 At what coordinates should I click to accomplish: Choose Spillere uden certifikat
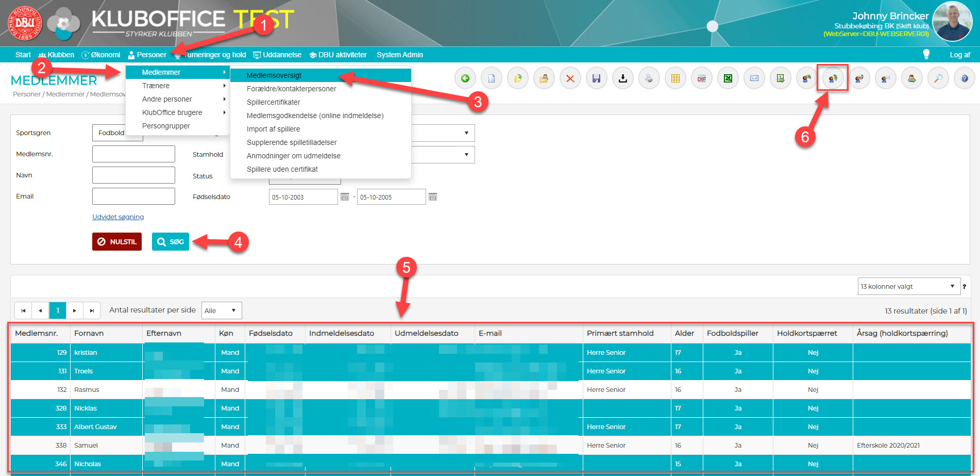pos(320,169)
